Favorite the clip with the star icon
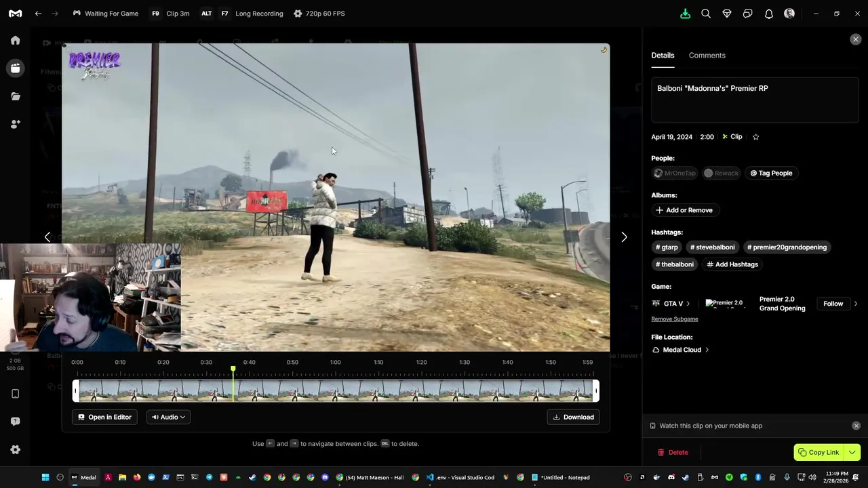The width and height of the screenshot is (868, 488). click(x=755, y=137)
